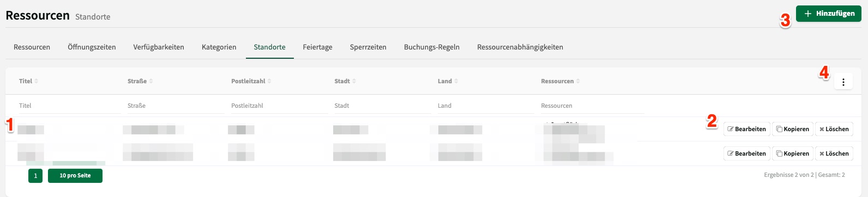Copy the first location row
868x197 pixels.
click(x=792, y=129)
